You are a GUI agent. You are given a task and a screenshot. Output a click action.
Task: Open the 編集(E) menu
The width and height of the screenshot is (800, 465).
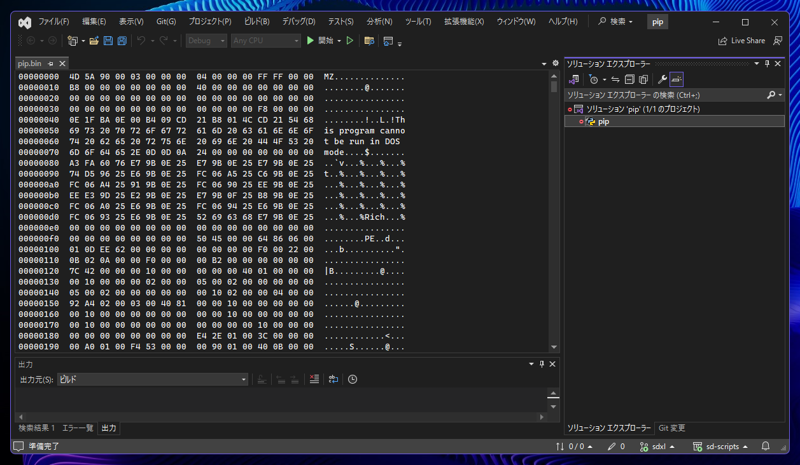94,21
